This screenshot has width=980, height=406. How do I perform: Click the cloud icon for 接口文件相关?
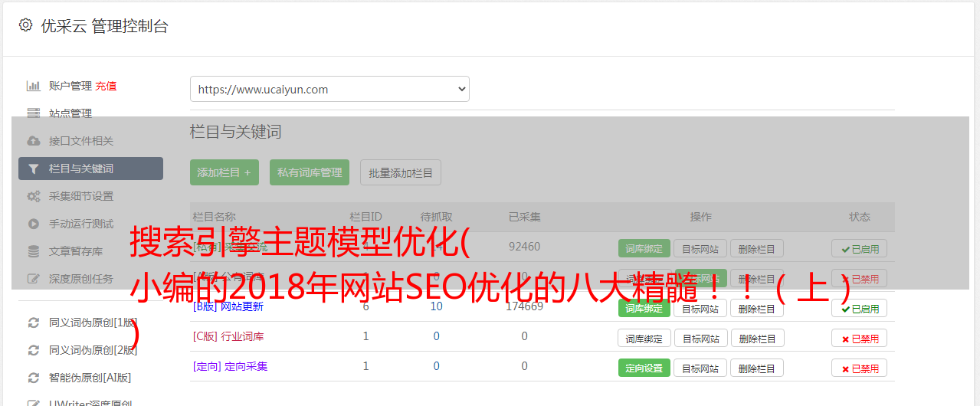point(33,141)
